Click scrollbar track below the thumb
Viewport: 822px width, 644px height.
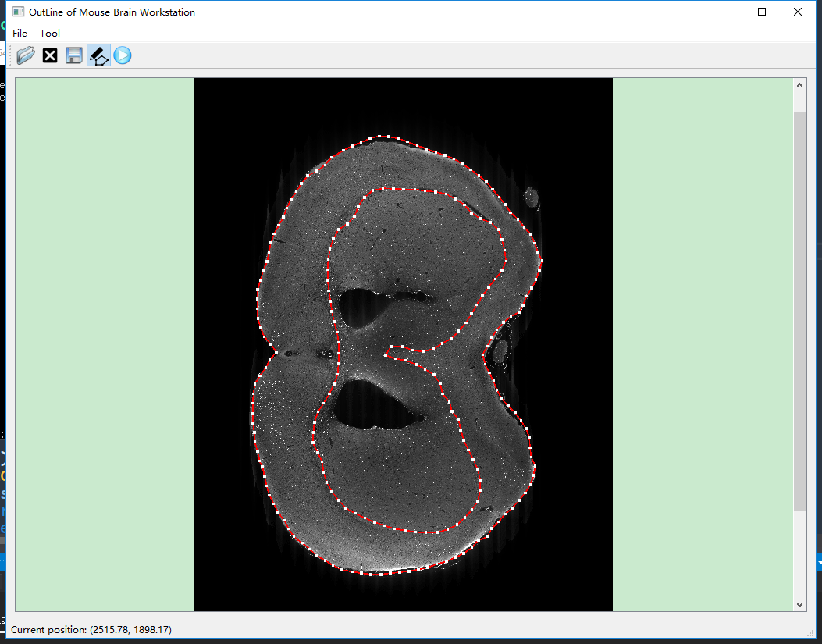click(799, 554)
